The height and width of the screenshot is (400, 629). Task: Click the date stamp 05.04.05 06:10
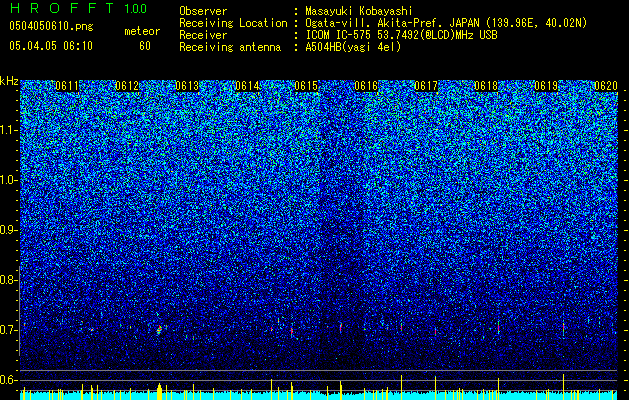(x=51, y=46)
